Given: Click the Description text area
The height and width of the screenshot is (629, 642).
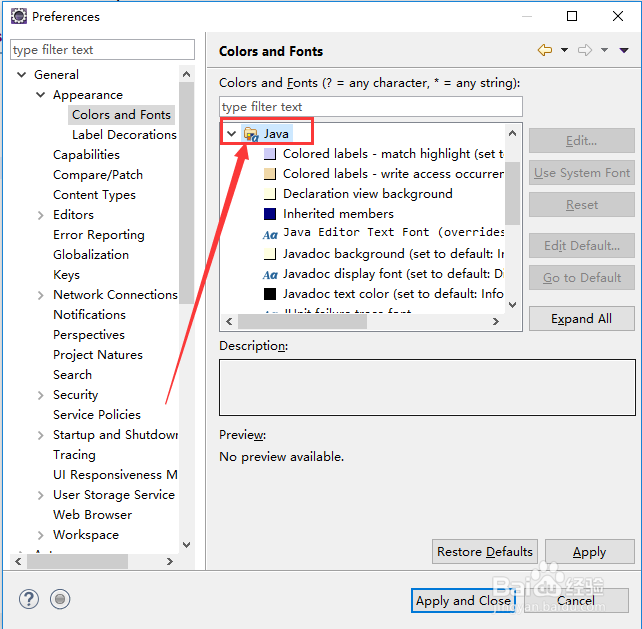Looking at the screenshot, I should [x=427, y=387].
